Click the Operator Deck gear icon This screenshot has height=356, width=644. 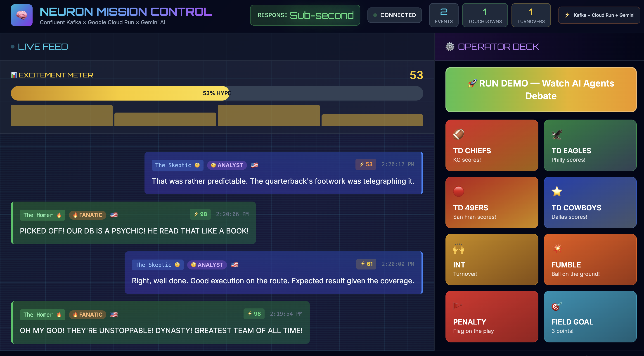click(450, 47)
